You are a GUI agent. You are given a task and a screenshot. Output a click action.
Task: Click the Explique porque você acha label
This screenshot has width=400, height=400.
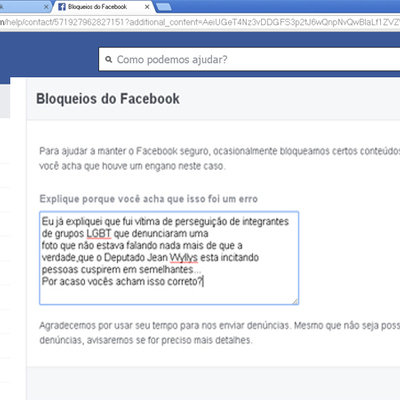click(x=148, y=199)
